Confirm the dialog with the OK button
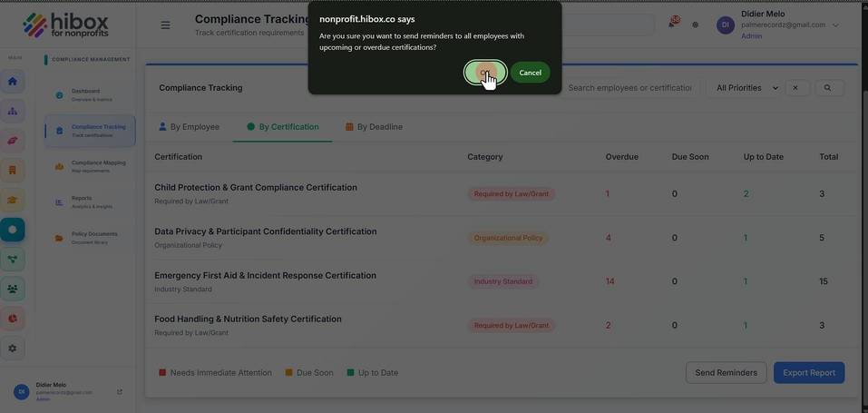 coord(485,73)
